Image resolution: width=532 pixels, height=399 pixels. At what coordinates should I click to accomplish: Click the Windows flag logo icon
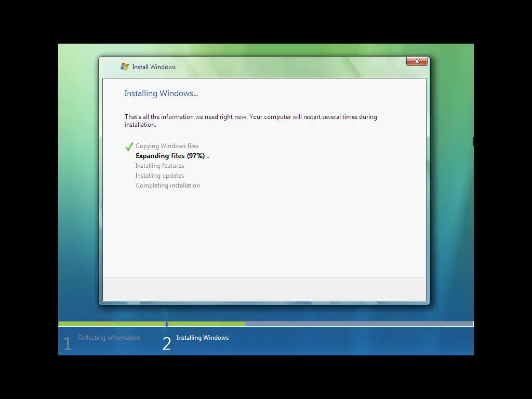(125, 67)
